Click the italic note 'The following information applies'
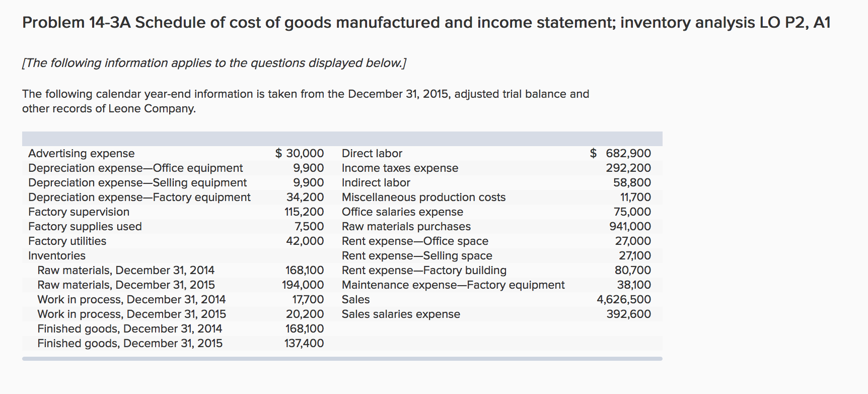The image size is (868, 394). tap(214, 63)
